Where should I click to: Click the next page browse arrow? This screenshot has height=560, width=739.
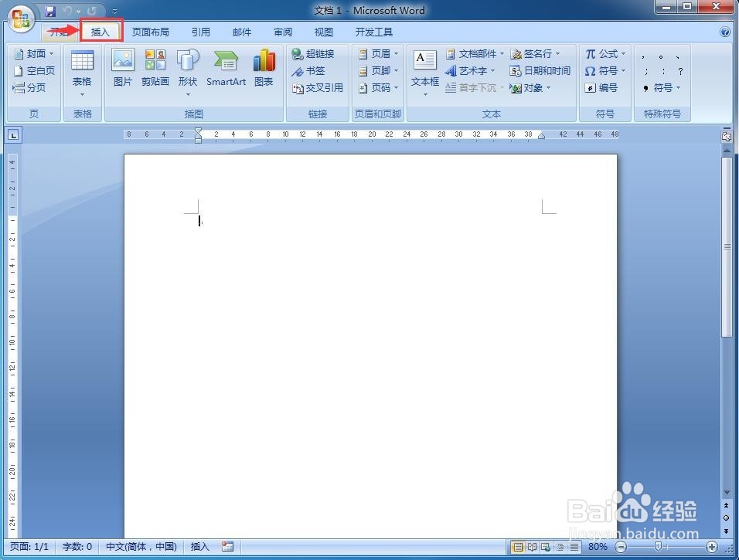pos(727,531)
